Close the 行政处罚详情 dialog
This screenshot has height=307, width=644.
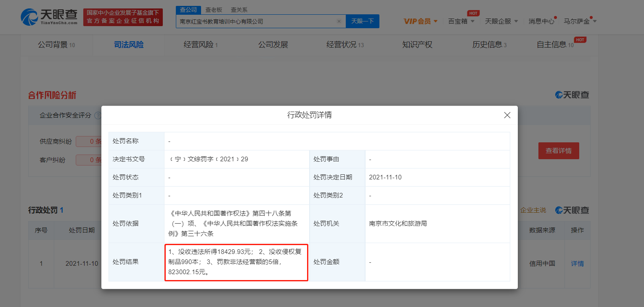(507, 115)
